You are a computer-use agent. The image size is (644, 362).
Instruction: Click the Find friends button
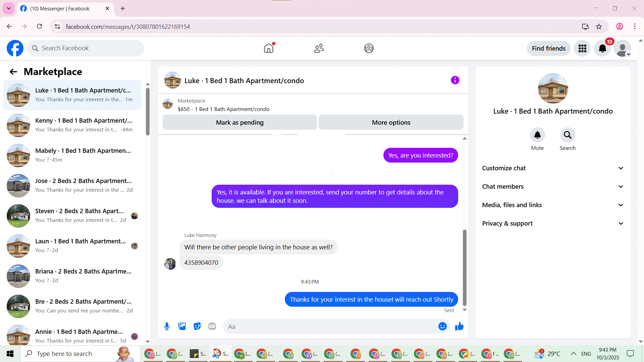[x=548, y=49]
